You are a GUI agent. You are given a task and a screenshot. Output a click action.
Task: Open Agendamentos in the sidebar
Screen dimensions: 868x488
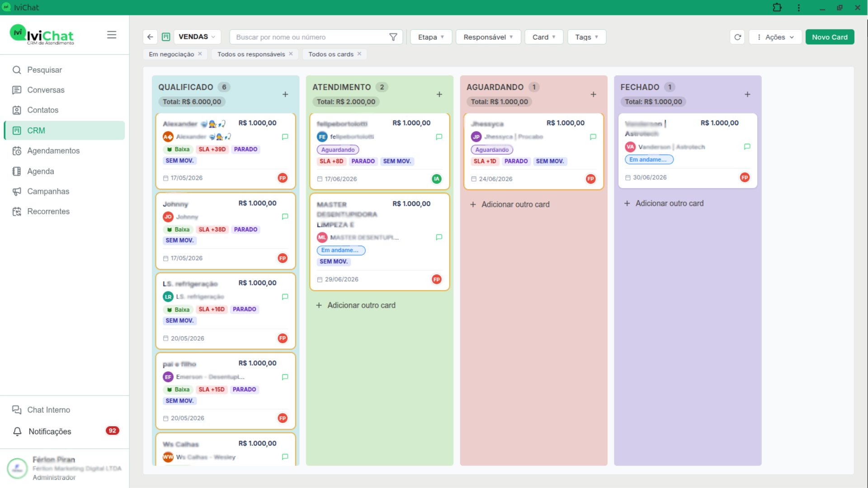point(64,151)
